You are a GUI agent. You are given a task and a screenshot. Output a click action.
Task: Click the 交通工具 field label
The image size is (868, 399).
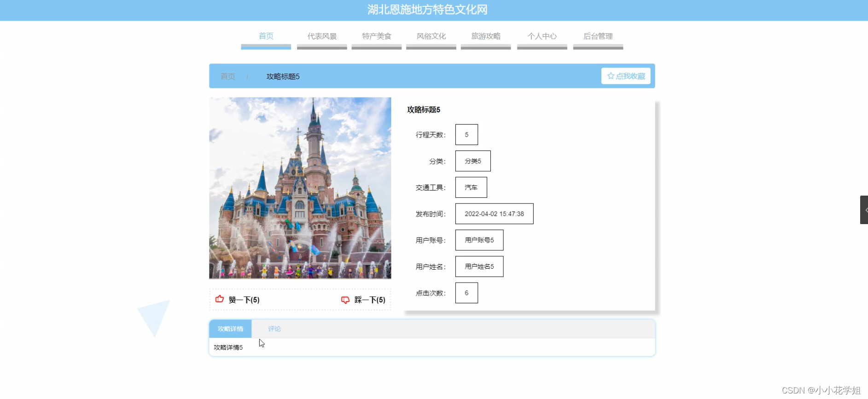click(x=431, y=188)
